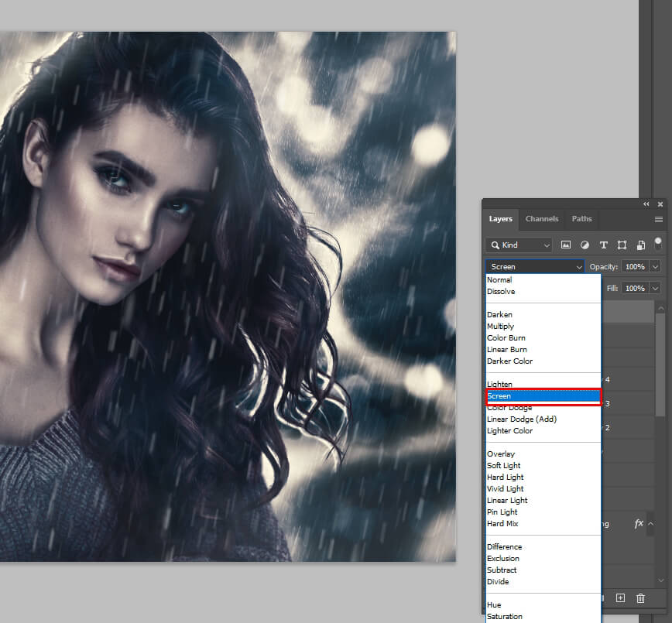Filter layers by shape layer icon

click(x=622, y=245)
